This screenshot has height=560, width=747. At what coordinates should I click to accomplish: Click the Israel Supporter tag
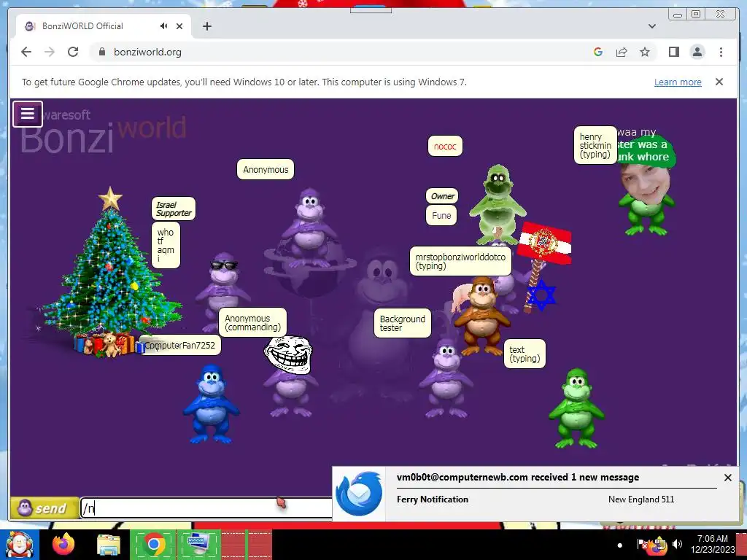pos(174,209)
